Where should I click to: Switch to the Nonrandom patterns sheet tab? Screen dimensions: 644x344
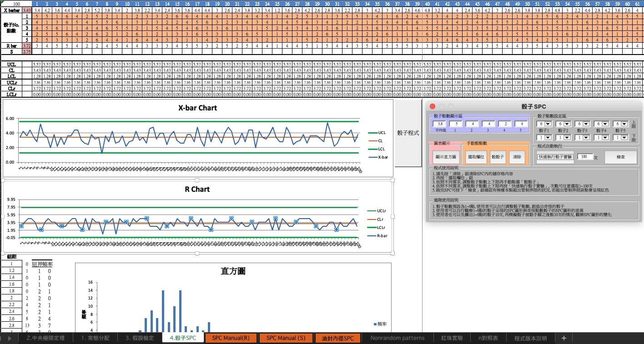pos(397,338)
